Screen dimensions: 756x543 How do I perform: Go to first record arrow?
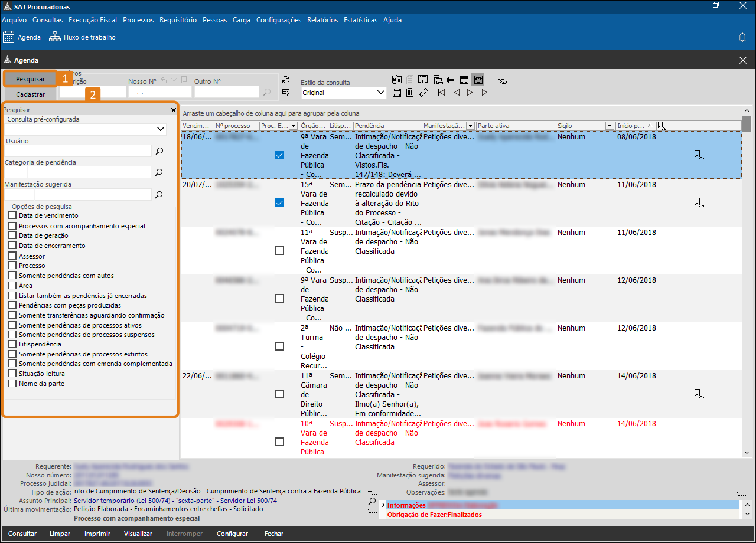441,93
